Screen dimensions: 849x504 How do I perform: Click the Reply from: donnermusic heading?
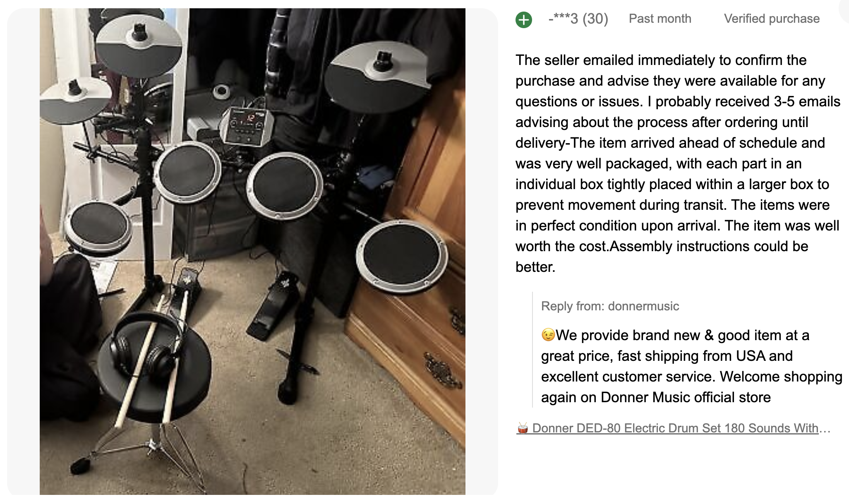[610, 306]
